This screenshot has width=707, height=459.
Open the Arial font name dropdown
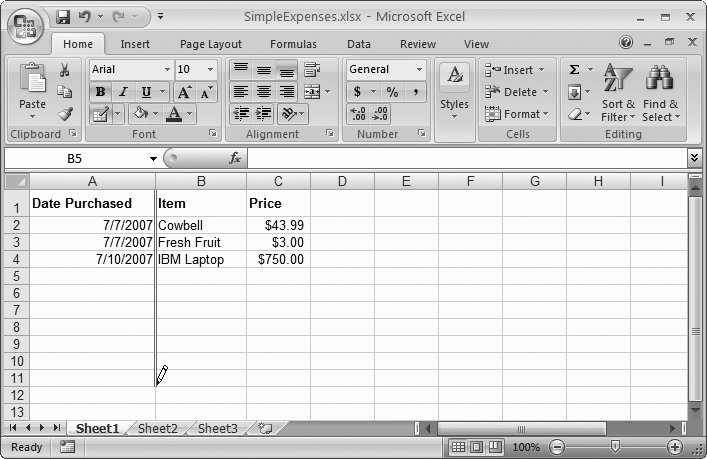click(167, 69)
